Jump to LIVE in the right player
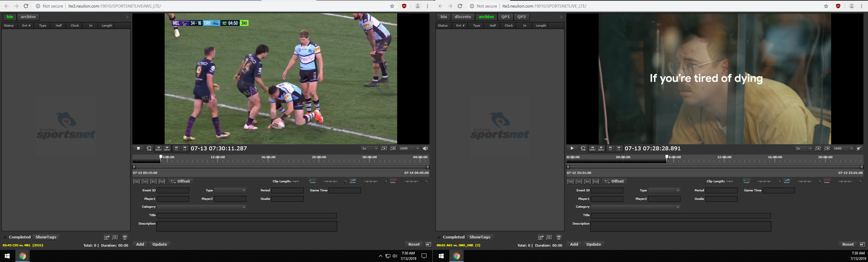Viewport: 868px width, 262px height. coord(583,149)
